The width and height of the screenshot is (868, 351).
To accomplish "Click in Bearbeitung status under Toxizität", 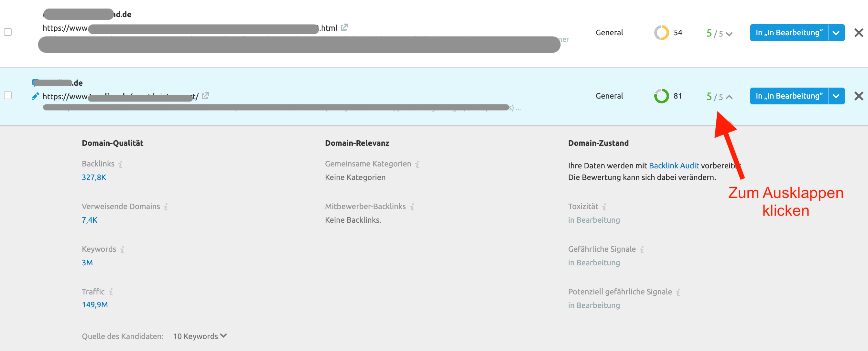I will click(x=594, y=220).
